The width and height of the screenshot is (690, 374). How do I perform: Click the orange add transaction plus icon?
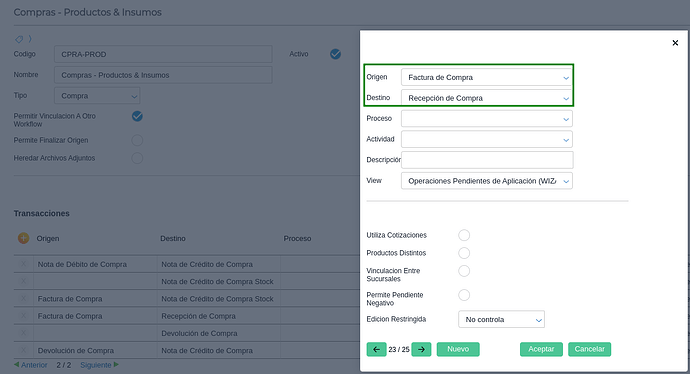point(23,238)
